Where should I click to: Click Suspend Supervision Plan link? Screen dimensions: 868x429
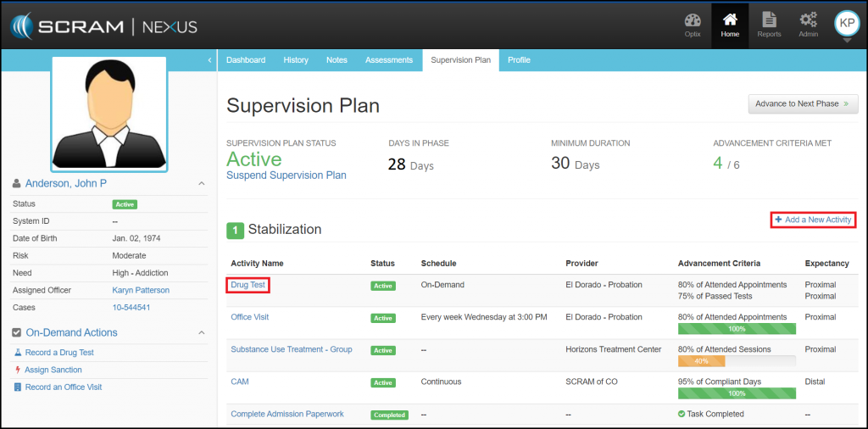point(286,175)
